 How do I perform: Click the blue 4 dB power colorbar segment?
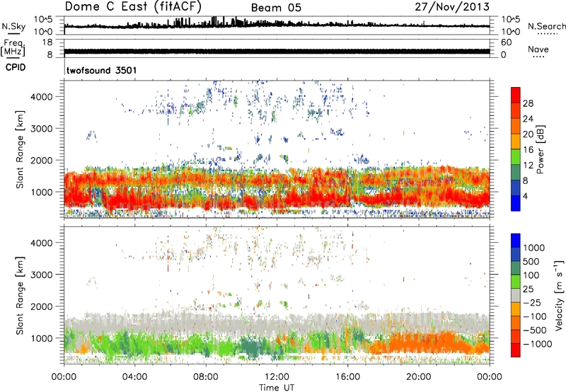[x=516, y=204]
